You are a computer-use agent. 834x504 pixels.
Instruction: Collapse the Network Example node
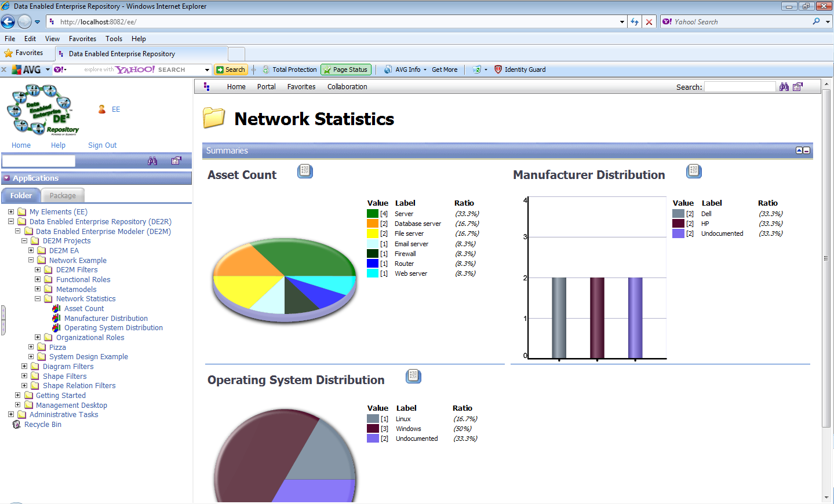tap(31, 261)
